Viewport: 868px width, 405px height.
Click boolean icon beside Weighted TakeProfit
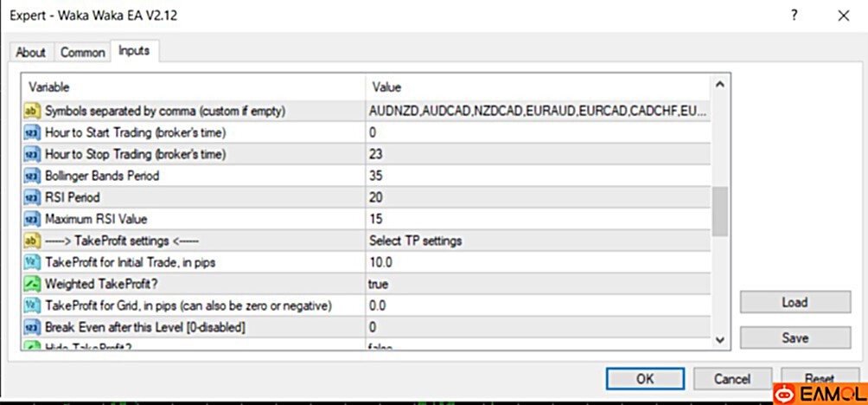click(31, 284)
